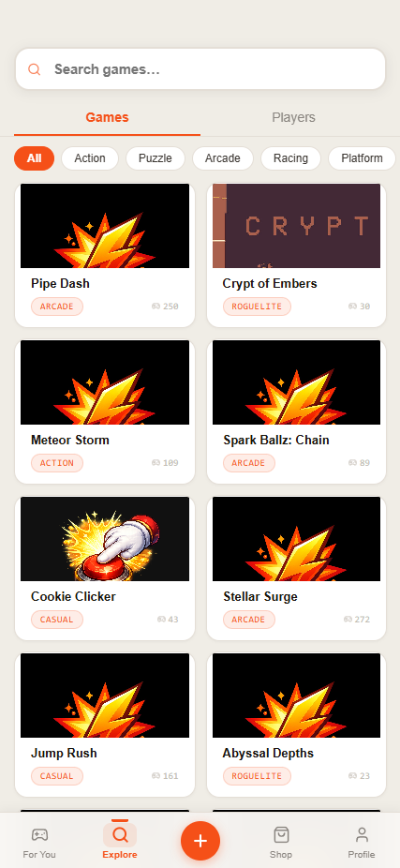This screenshot has height=868, width=400.
Task: Filter by the Arcade chip
Action: 222,158
